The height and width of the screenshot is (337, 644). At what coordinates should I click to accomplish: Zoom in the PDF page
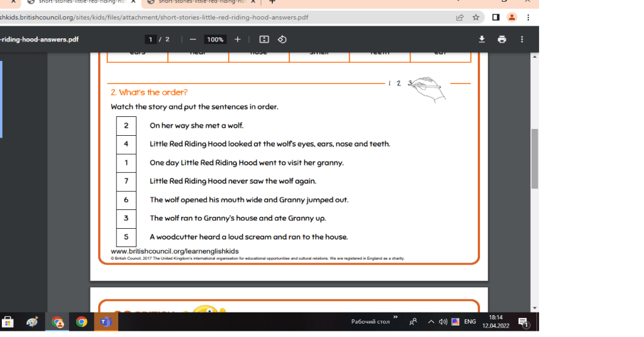coord(237,39)
